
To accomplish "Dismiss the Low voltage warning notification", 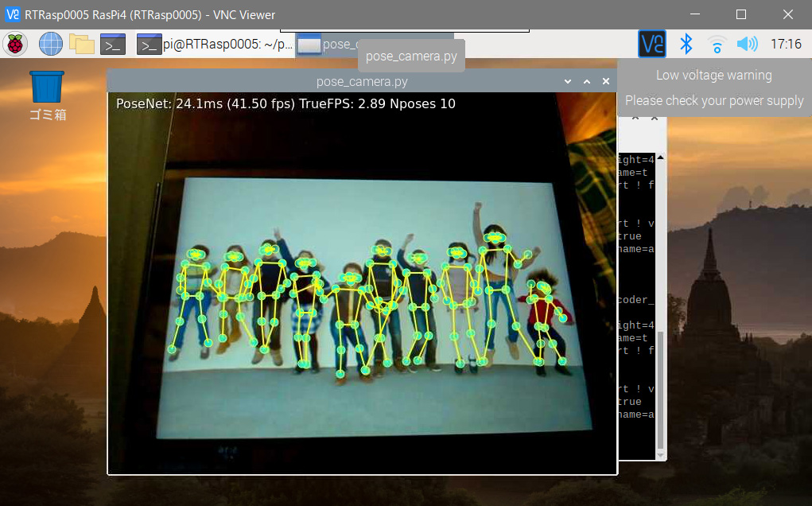I will (x=713, y=88).
